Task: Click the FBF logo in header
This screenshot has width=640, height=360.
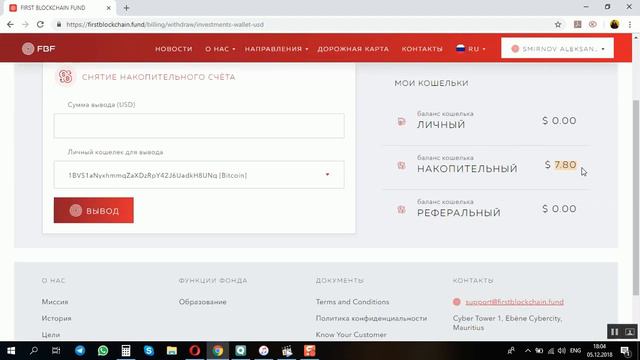Action: coord(38,49)
